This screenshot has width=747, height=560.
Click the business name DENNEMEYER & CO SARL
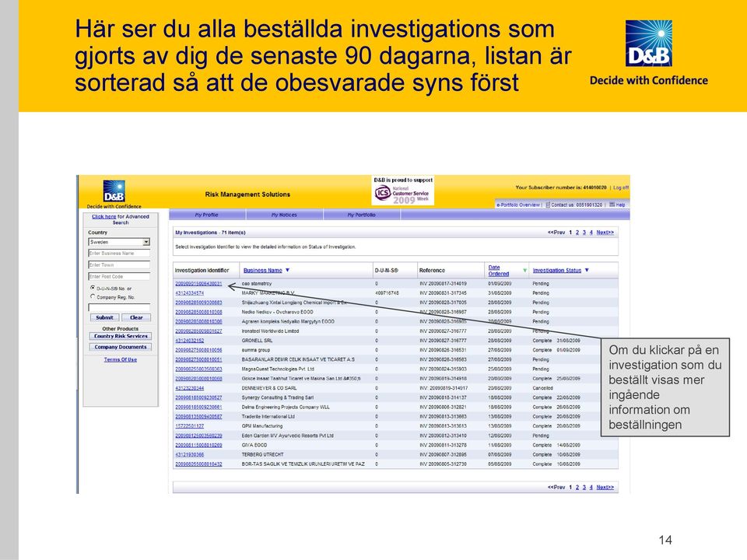[269, 388]
